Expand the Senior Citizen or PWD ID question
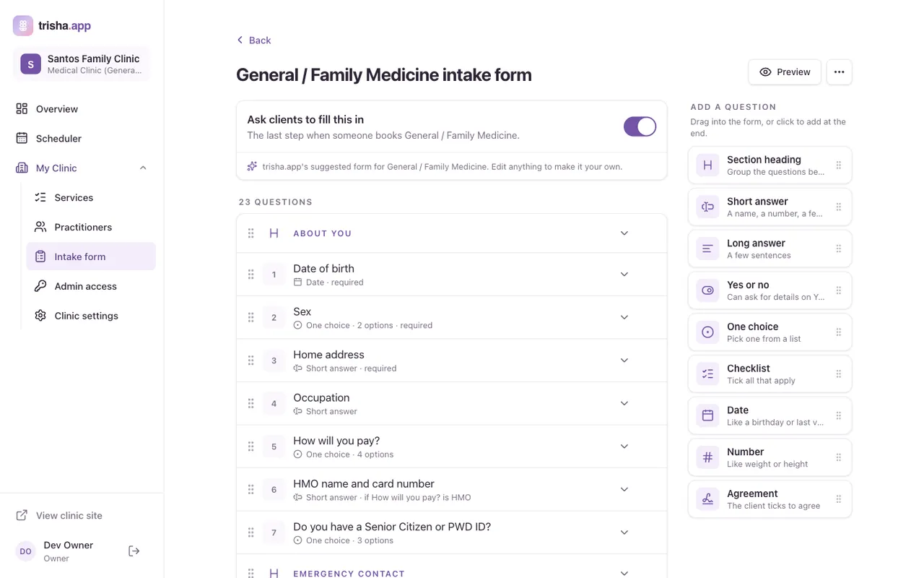 tap(624, 532)
